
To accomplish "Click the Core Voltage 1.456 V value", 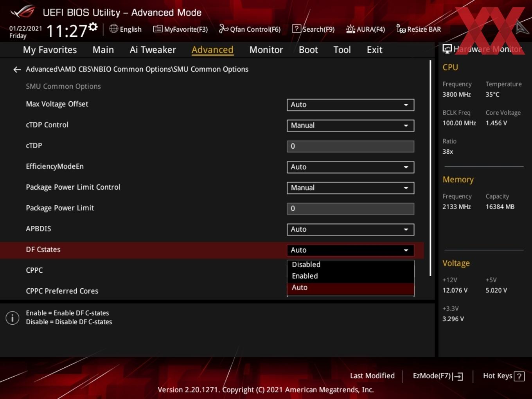I will pyautogui.click(x=496, y=123).
